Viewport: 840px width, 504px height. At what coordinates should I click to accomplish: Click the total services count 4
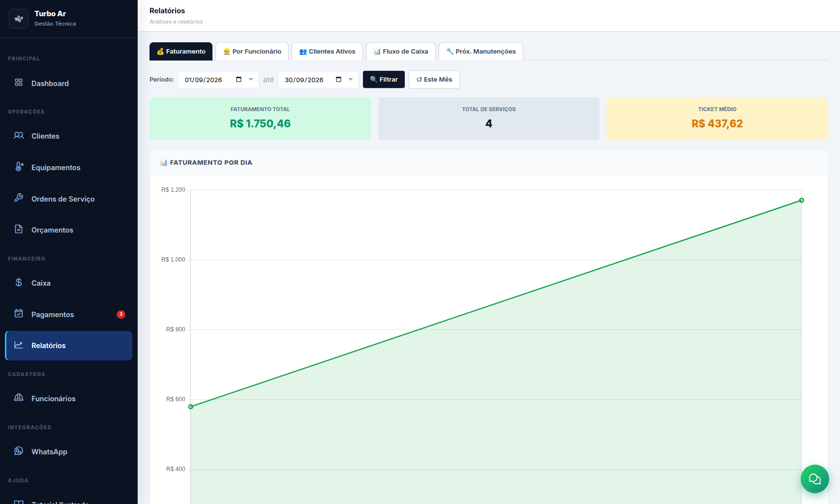489,123
